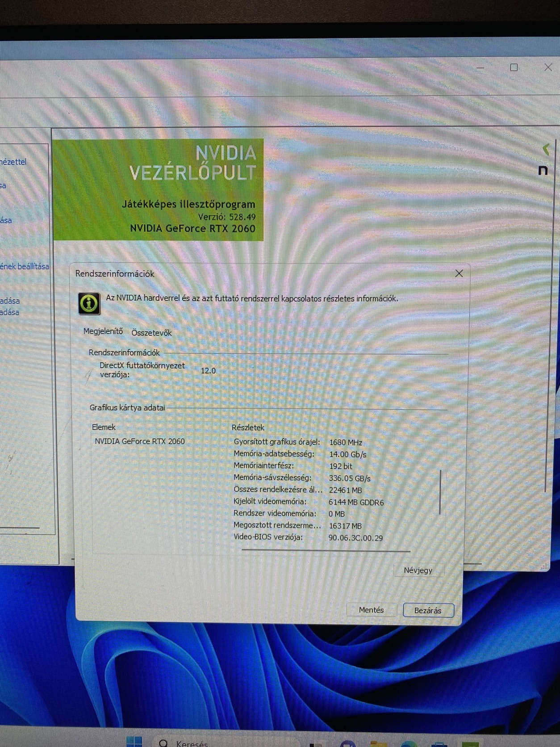
Task: Switch to the Megjelenítő tab
Action: 103,331
